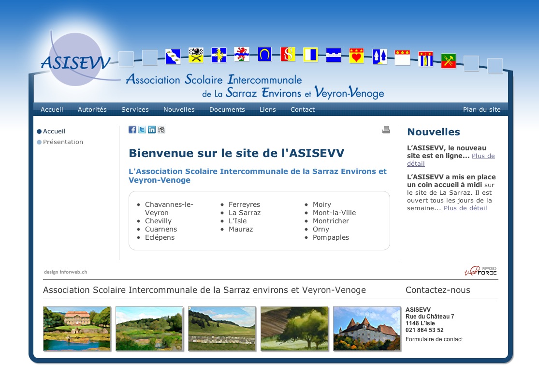Open the WebForge powered-by logo

(x=481, y=271)
